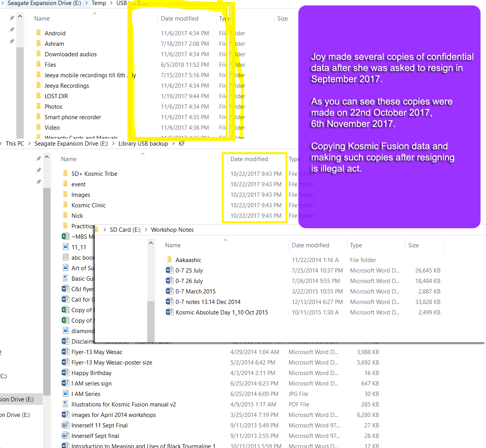This screenshot has height=448, width=486.
Task: Open 5D+ Kosmic Tribe folder icon
Action: tap(65, 174)
